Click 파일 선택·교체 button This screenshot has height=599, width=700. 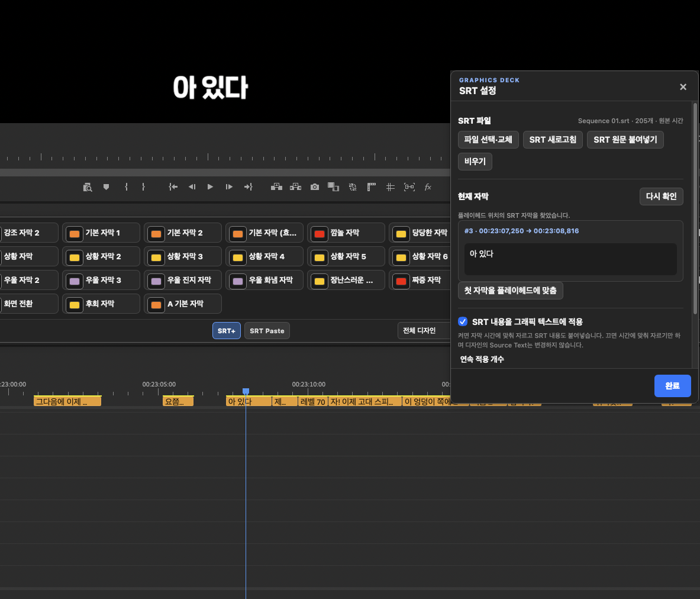pos(488,139)
